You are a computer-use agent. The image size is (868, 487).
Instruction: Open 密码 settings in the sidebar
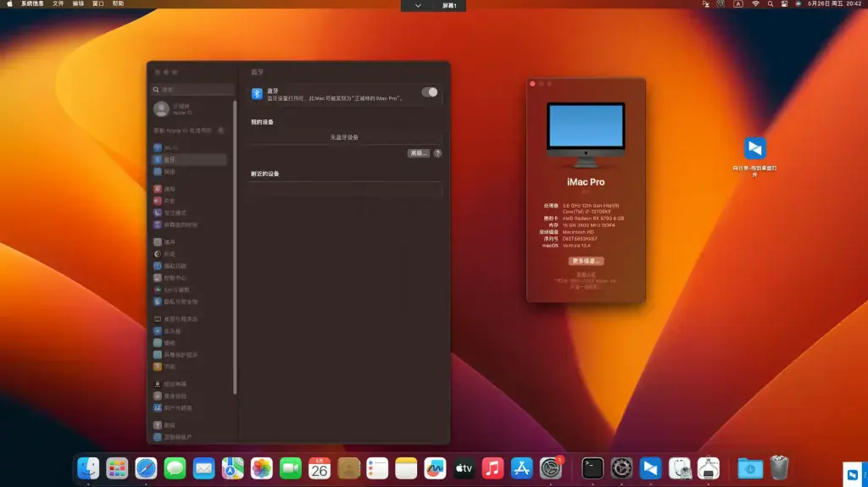(x=189, y=425)
